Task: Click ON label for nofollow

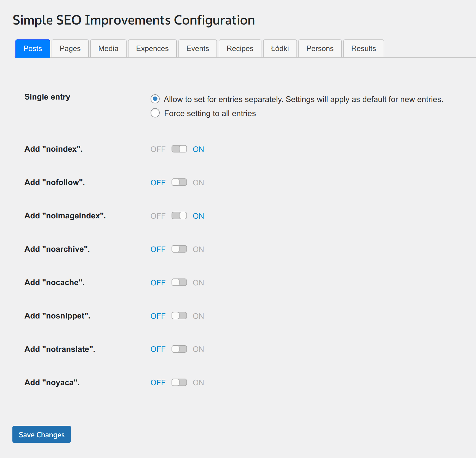Action: pyautogui.click(x=198, y=183)
